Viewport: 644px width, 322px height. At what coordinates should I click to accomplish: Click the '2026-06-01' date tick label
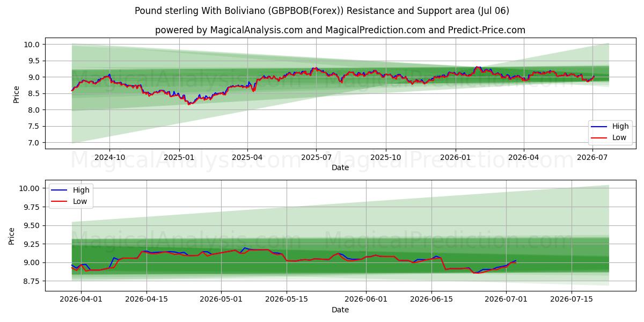click(x=366, y=300)
